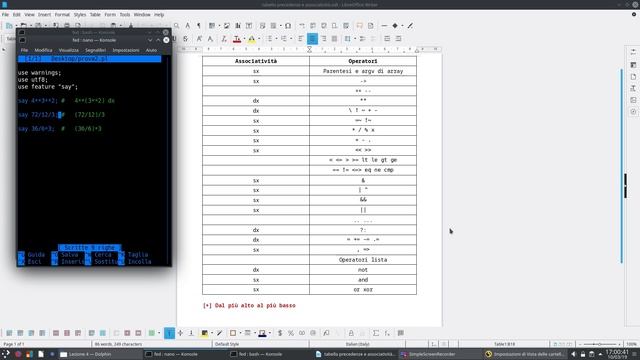The height and width of the screenshot is (360, 640).
Task: Open the Insert Table dropdown arrow
Action: coord(219,26)
